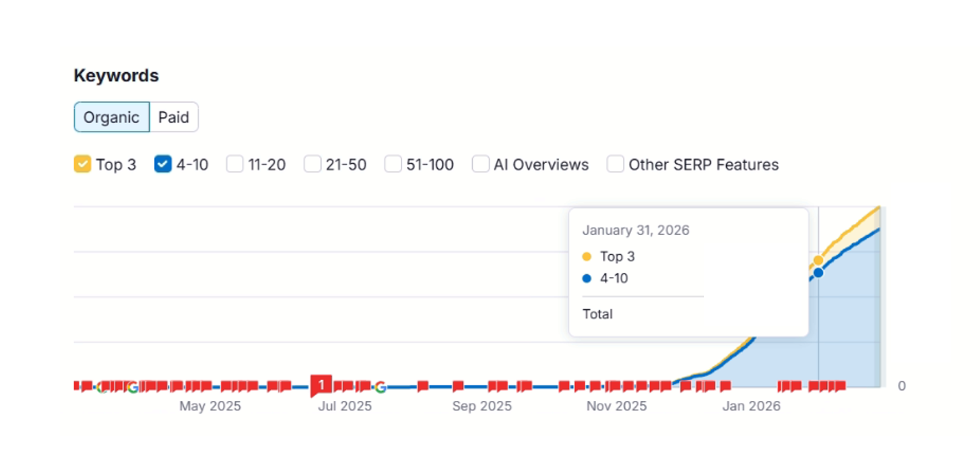Check Other SERP Features box
980x471 pixels.
pyautogui.click(x=616, y=164)
